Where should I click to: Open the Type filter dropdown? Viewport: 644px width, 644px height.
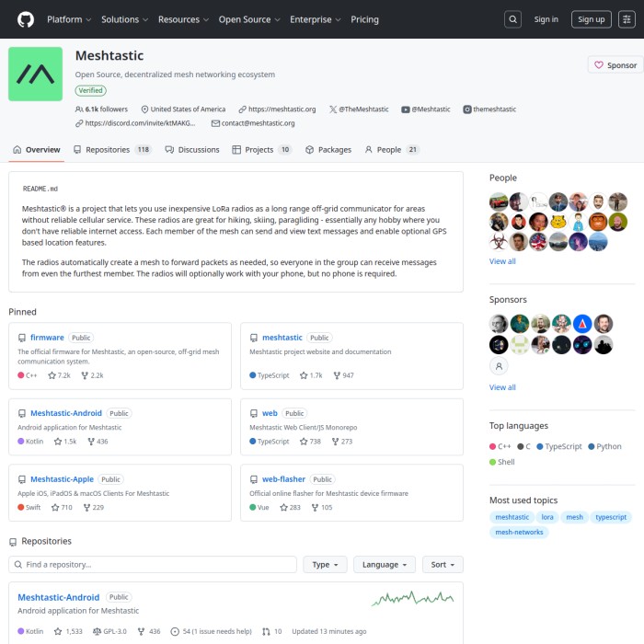[326, 565]
